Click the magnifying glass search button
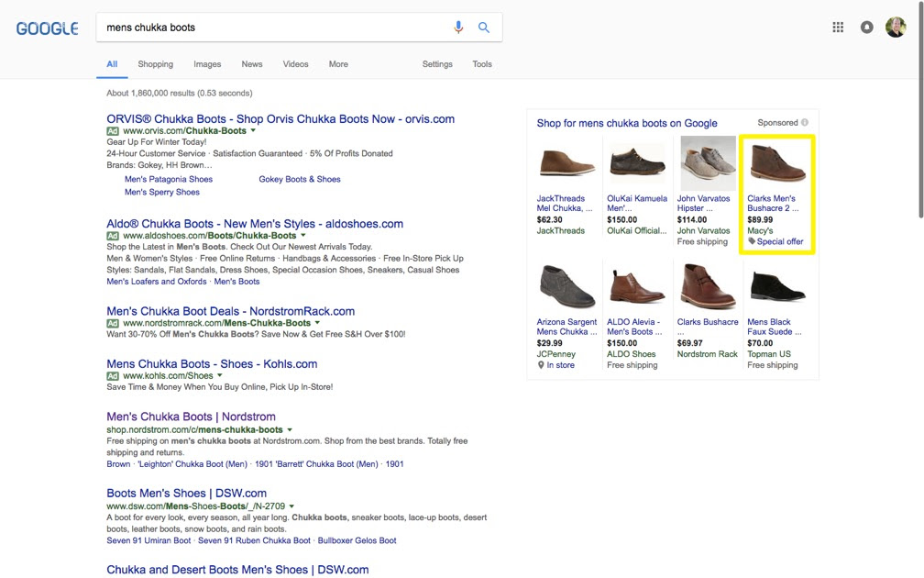Screen dimensions: 924x578 tap(483, 28)
